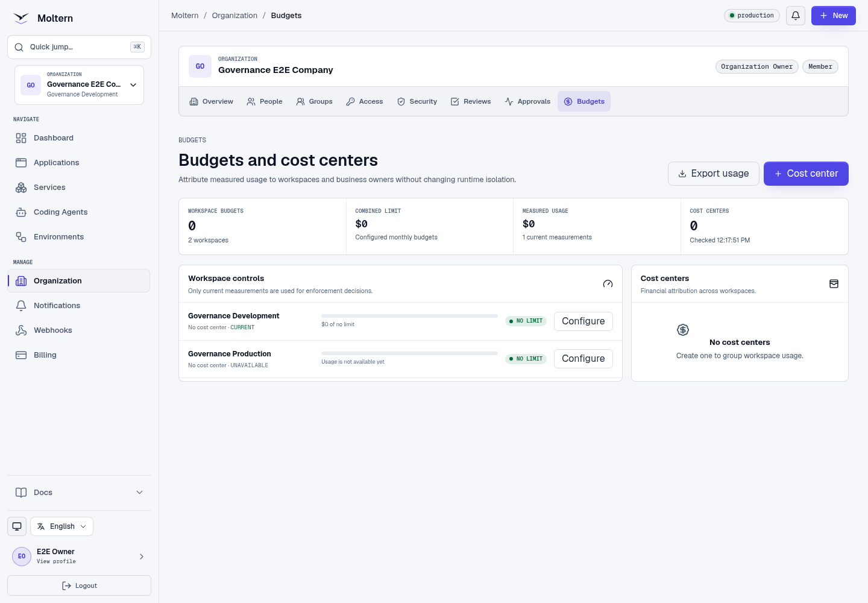The image size is (868, 603).
Task: Open the English language dropdown
Action: pyautogui.click(x=62, y=526)
